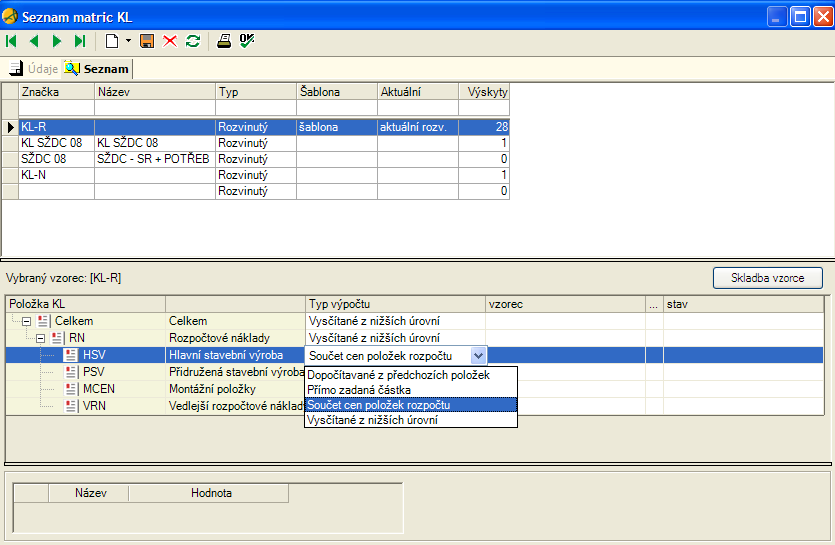Viewport: 835px width, 545px height.
Task: Print using the printer icon
Action: (224, 41)
